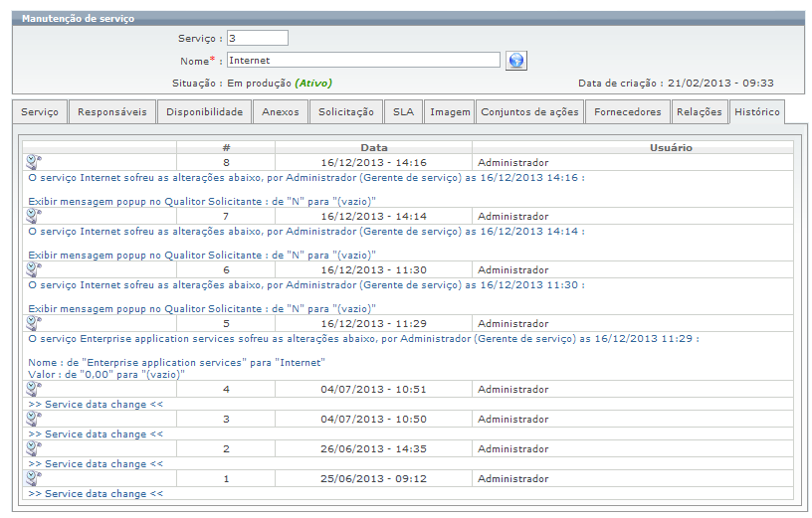Click the history icon for entry 8

click(x=33, y=162)
